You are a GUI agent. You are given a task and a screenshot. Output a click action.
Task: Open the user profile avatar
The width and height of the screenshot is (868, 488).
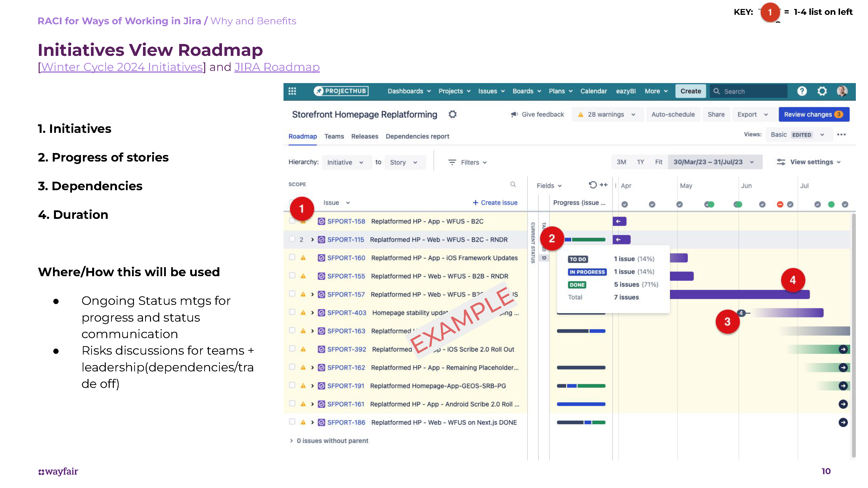[x=842, y=91]
